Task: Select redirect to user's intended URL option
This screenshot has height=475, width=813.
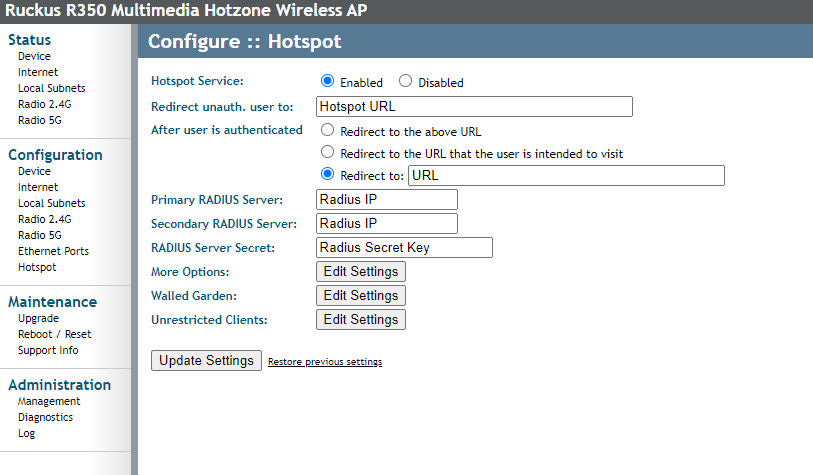Action: (327, 153)
